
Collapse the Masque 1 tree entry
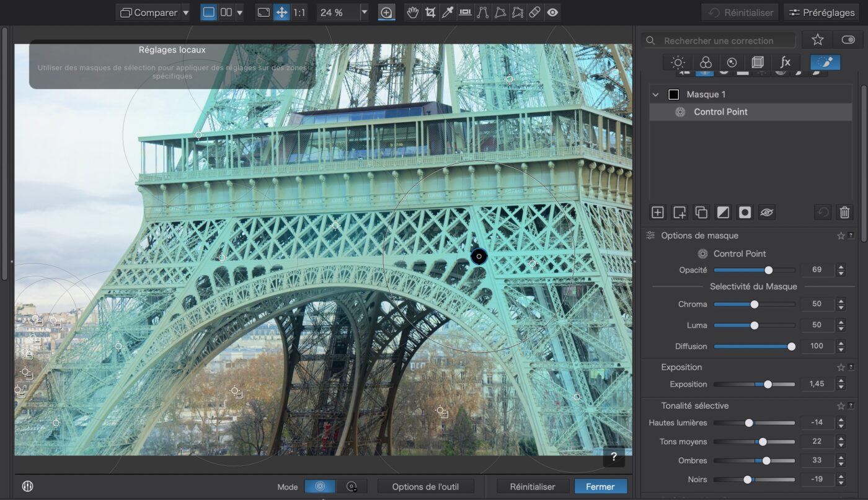(x=655, y=95)
